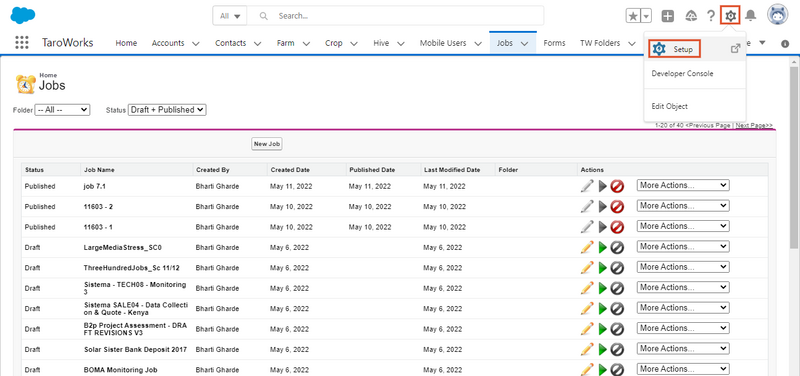Expand the Mobile Users tab chevron
Screen dimensions: 800x376
pos(478,44)
